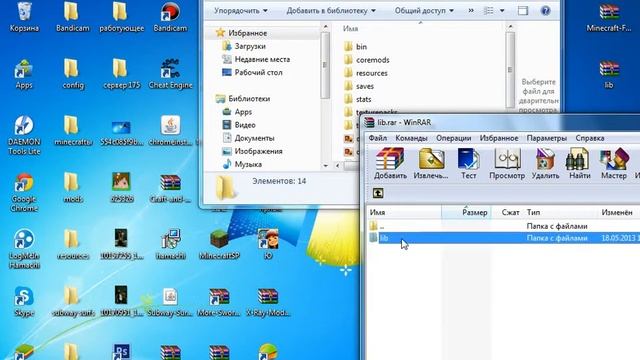This screenshot has width=640, height=360.
Task: Select the Skype desktop shortcut
Action: [24, 302]
